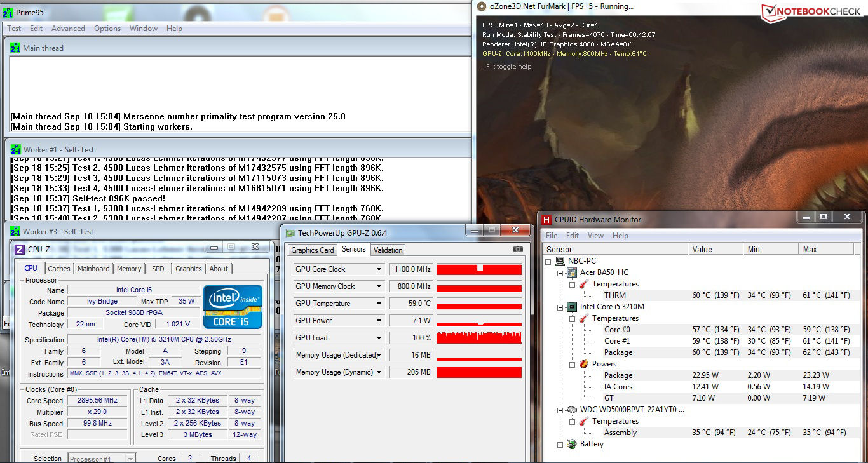Open the View menu in Hardware Monitor
The height and width of the screenshot is (463, 868).
tap(595, 236)
